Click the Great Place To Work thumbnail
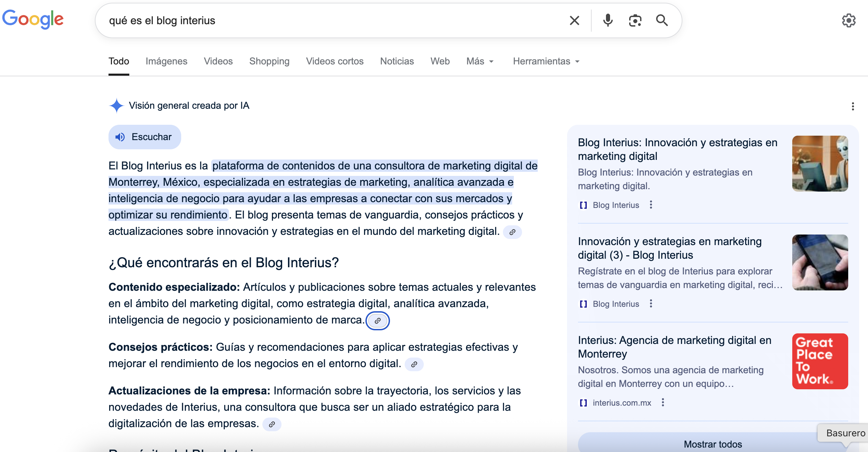Viewport: 868px width, 452px height. pos(820,361)
